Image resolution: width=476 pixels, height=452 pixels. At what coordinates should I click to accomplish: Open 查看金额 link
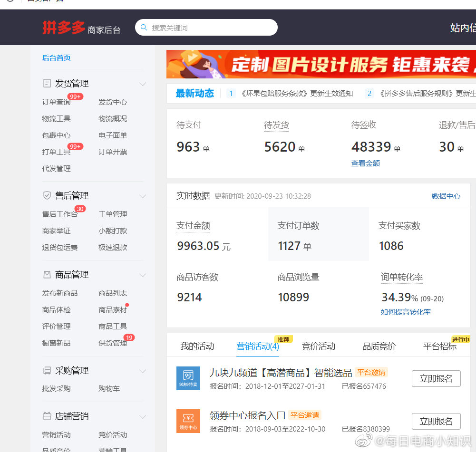366,163
